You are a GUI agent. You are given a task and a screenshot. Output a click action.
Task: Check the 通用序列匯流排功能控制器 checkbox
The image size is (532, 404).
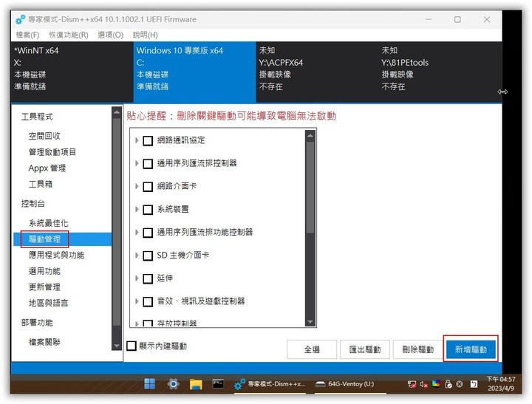click(148, 233)
